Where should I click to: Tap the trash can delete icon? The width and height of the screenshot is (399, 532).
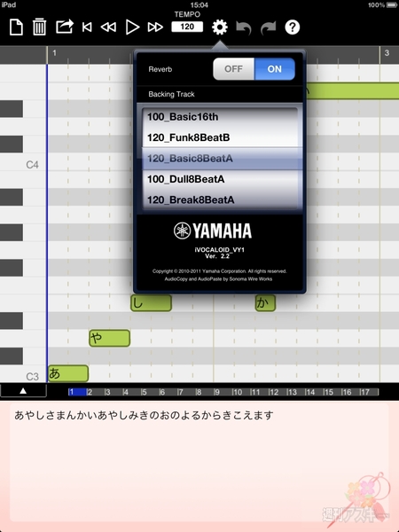pyautogui.click(x=39, y=27)
